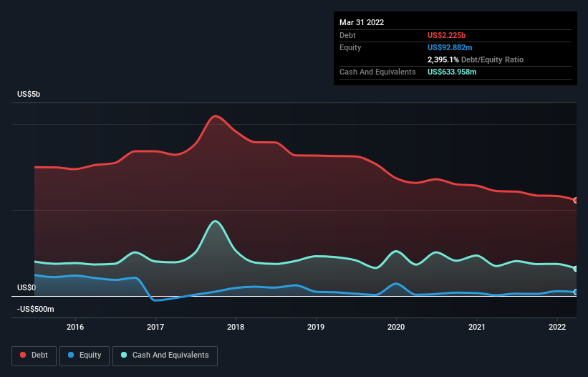Click the blue Equity endpoint marker
This screenshot has height=377, width=588.
576,292
